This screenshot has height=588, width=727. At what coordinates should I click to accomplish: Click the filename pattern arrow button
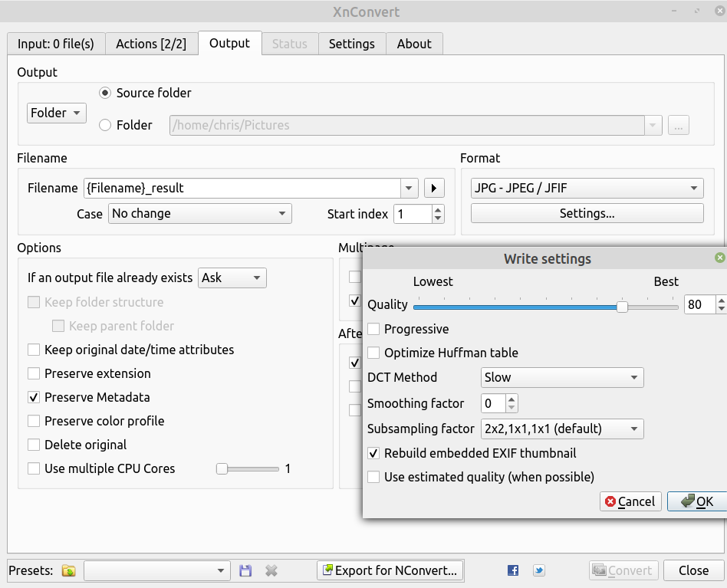tap(434, 188)
